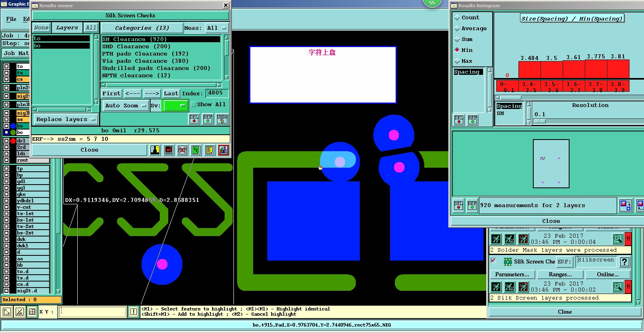Click question mark help icon beside Silkscreen field
Image resolution: width=644 pixels, height=333 pixels.
(624, 262)
